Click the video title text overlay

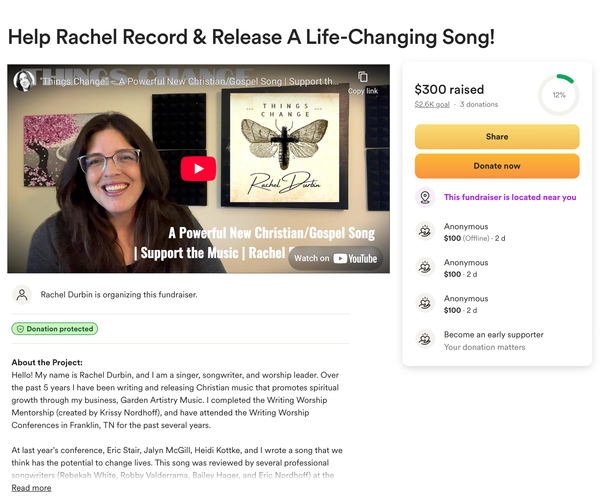point(189,81)
